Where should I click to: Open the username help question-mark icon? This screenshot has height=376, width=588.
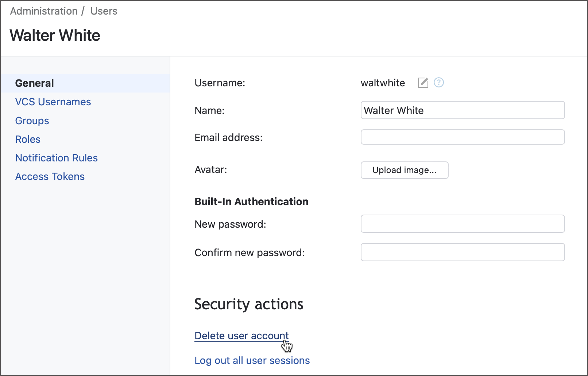point(438,83)
